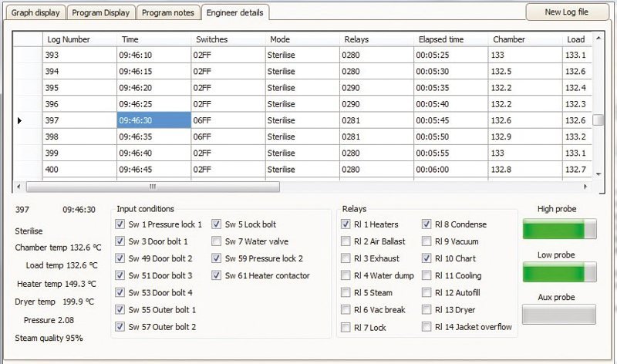
Task: Click the Chamber column header
Action: click(x=525, y=39)
